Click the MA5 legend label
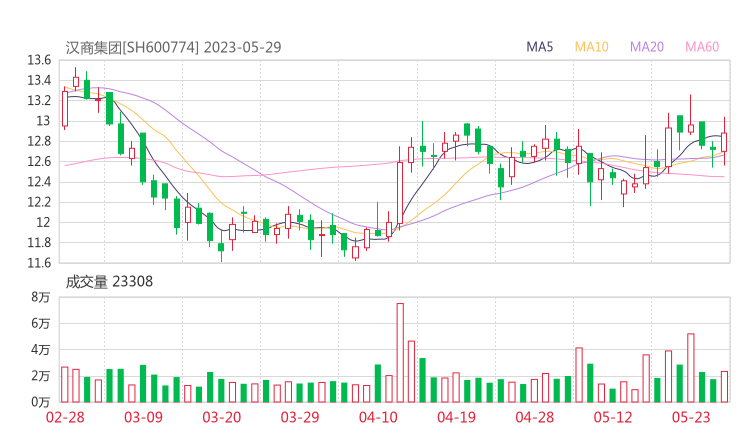The height and width of the screenshot is (440, 740). tap(539, 47)
